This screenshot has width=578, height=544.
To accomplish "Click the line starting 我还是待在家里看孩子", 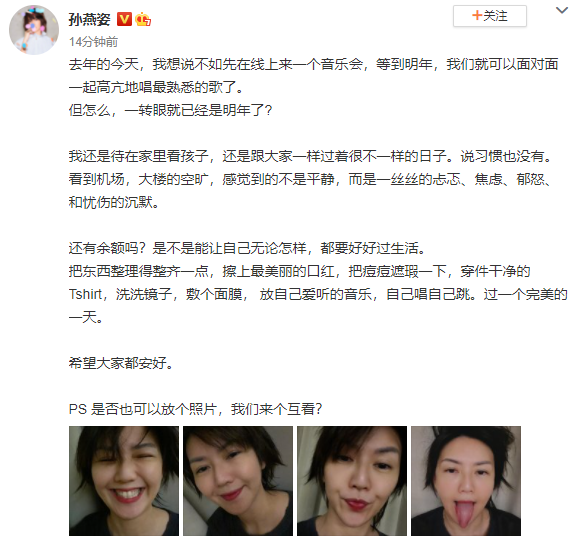I will coord(310,156).
